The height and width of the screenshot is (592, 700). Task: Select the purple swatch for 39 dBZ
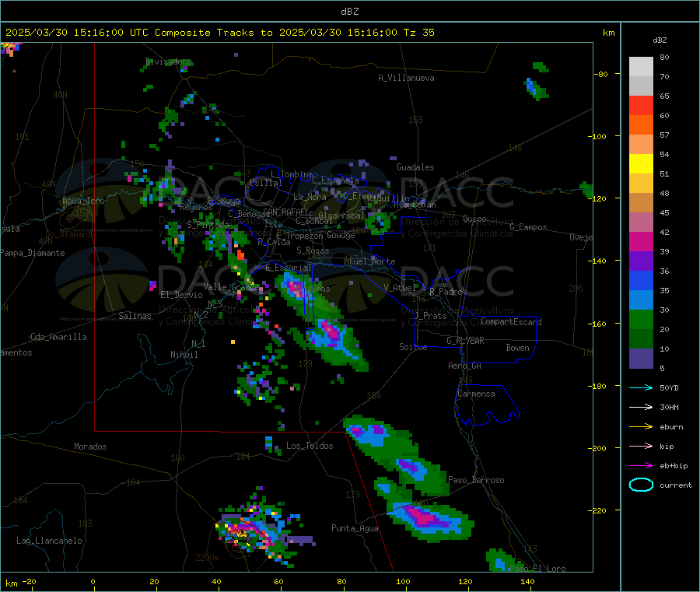coord(641,261)
